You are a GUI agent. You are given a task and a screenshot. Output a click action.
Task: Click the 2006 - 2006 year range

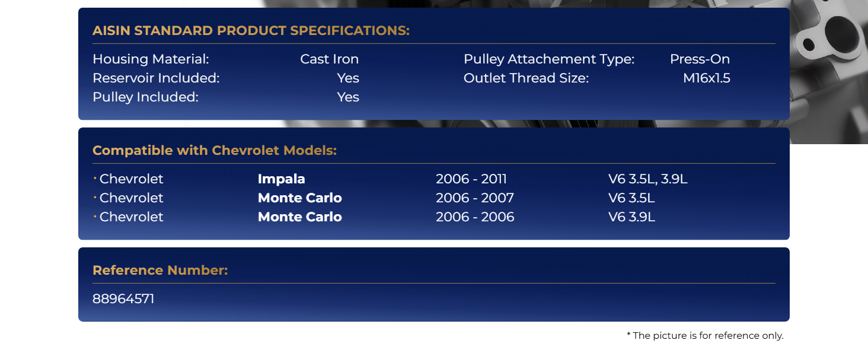(x=475, y=217)
